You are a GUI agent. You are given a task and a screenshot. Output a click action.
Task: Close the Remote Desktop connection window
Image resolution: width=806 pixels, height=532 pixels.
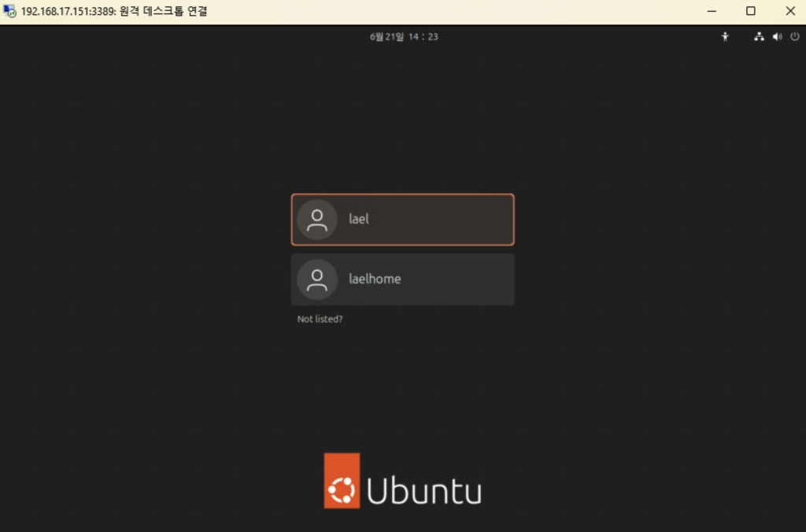790,11
